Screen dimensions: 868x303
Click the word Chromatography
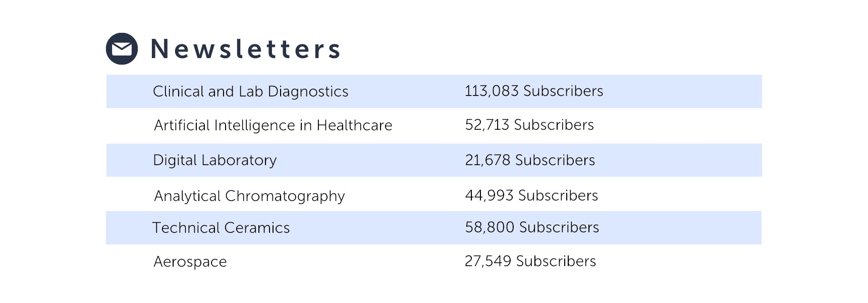(285, 196)
